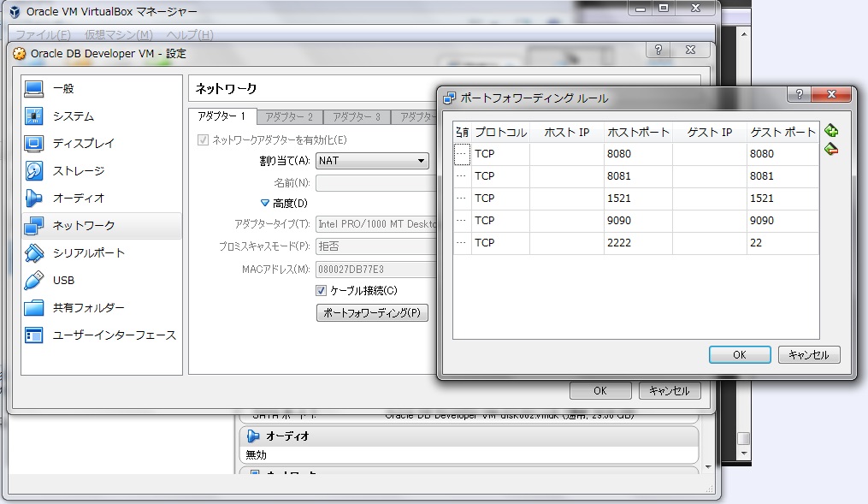Close the port forwarding rules dialog
868x504 pixels.
point(831,94)
